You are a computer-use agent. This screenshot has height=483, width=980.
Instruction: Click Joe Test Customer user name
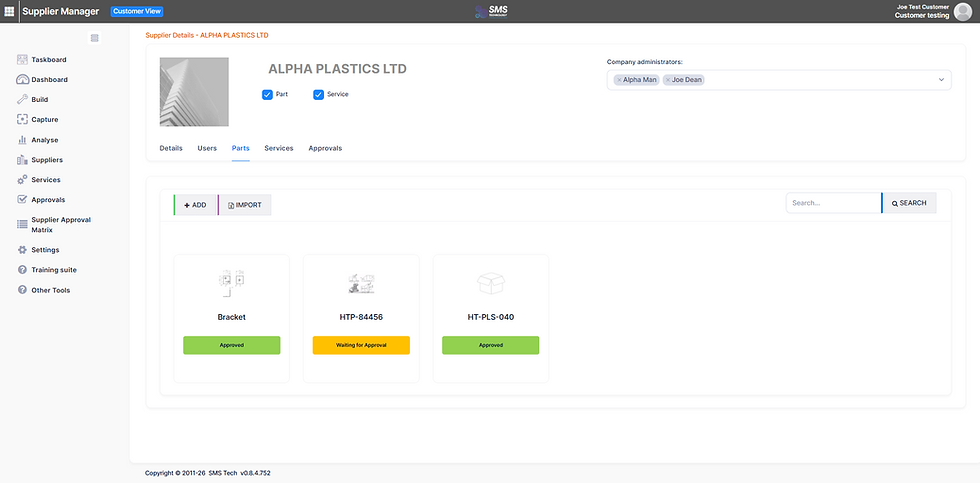[923, 7]
